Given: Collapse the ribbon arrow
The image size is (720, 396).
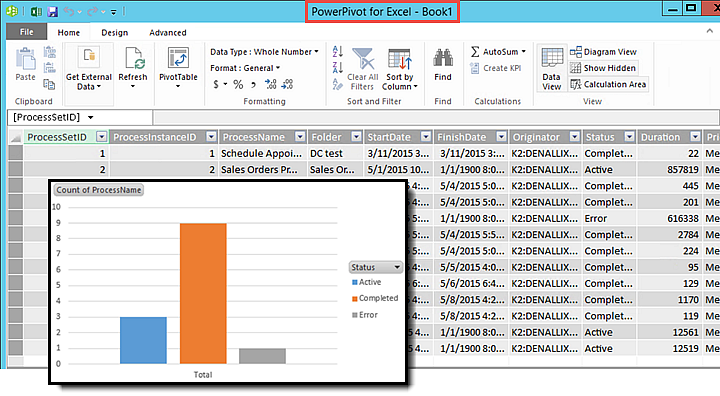Looking at the screenshot, I should point(709,31).
